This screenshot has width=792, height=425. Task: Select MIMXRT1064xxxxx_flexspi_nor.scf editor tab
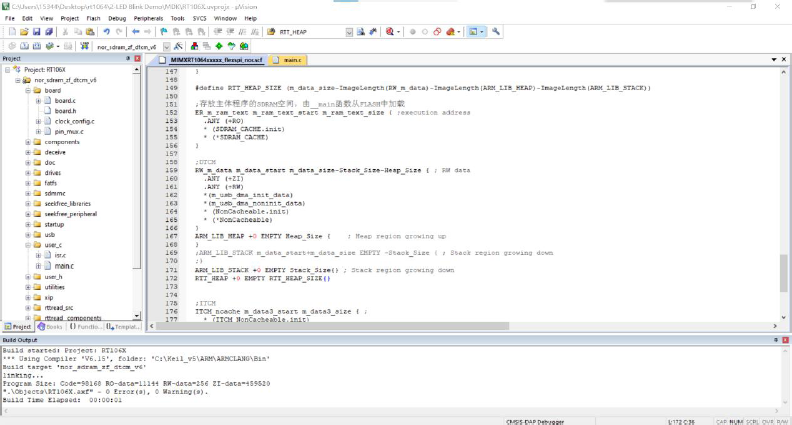click(212, 60)
